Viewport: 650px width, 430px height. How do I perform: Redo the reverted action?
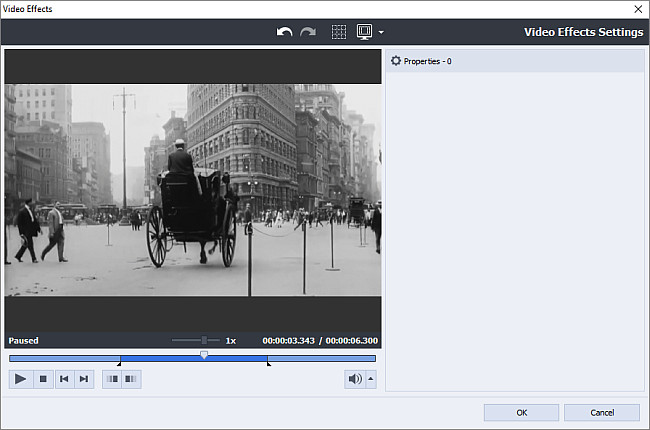[308, 32]
